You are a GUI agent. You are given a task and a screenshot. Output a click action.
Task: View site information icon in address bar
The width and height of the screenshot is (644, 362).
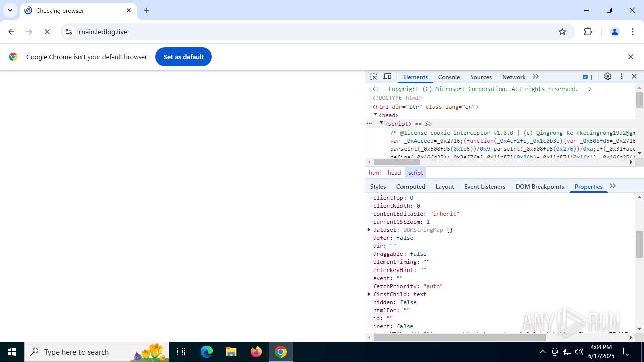coord(69,32)
